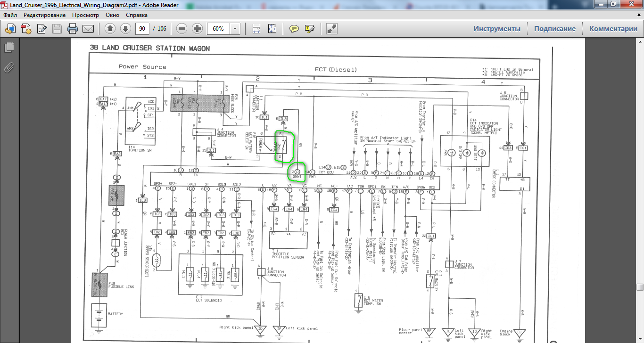644x343 pixels.
Task: Click page number field showing 90
Action: pos(141,29)
